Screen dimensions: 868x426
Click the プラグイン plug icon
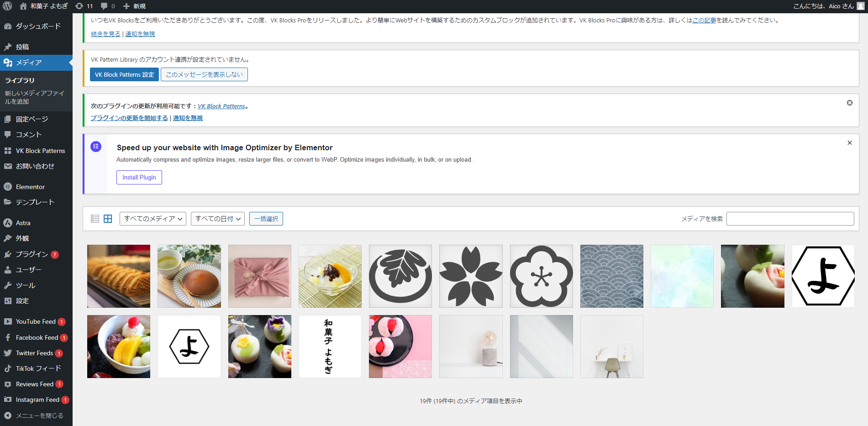click(x=8, y=254)
